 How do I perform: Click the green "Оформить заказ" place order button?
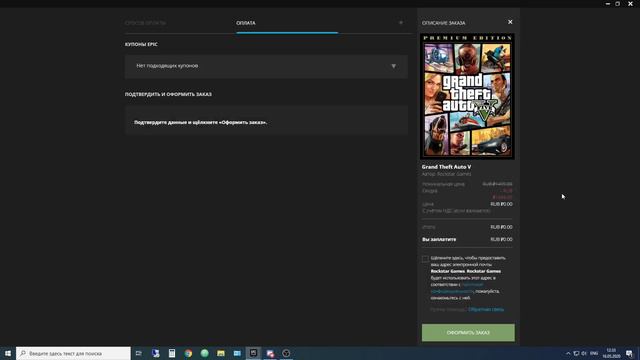468,333
